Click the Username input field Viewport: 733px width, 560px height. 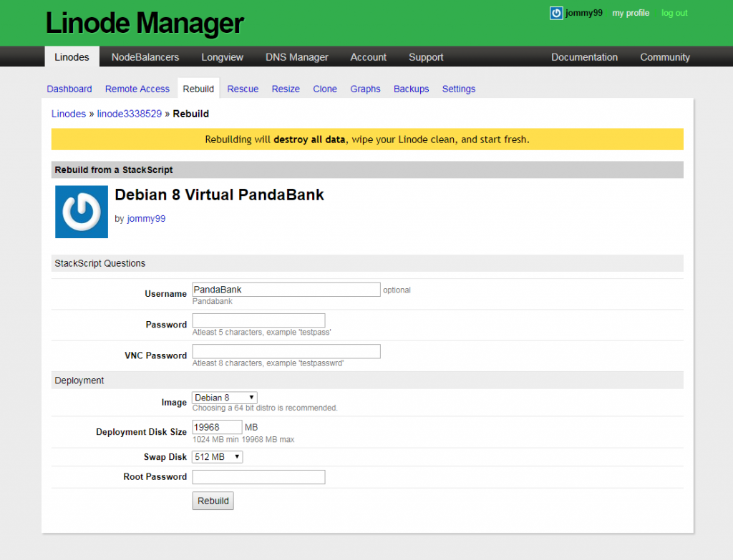tap(286, 290)
